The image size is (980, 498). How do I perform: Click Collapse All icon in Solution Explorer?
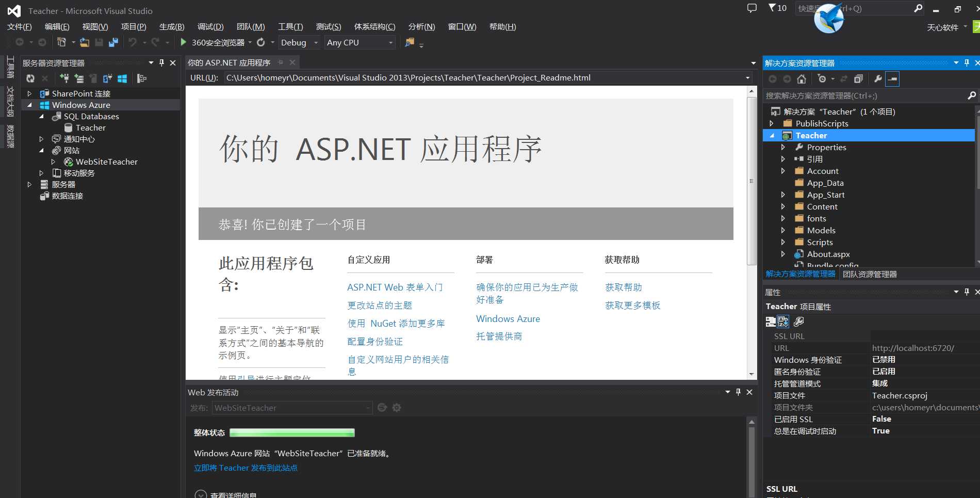(x=858, y=79)
